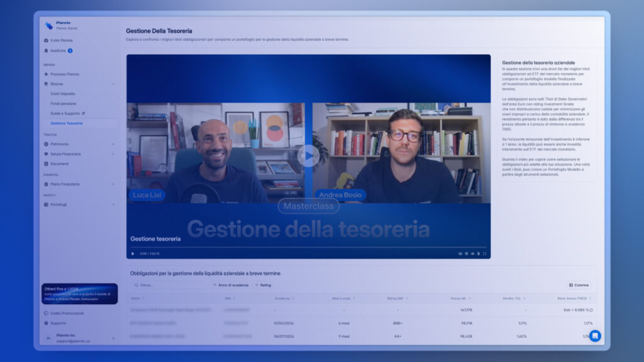Click the Documenti icon in sidebar
644x362 pixels.
tap(46, 164)
